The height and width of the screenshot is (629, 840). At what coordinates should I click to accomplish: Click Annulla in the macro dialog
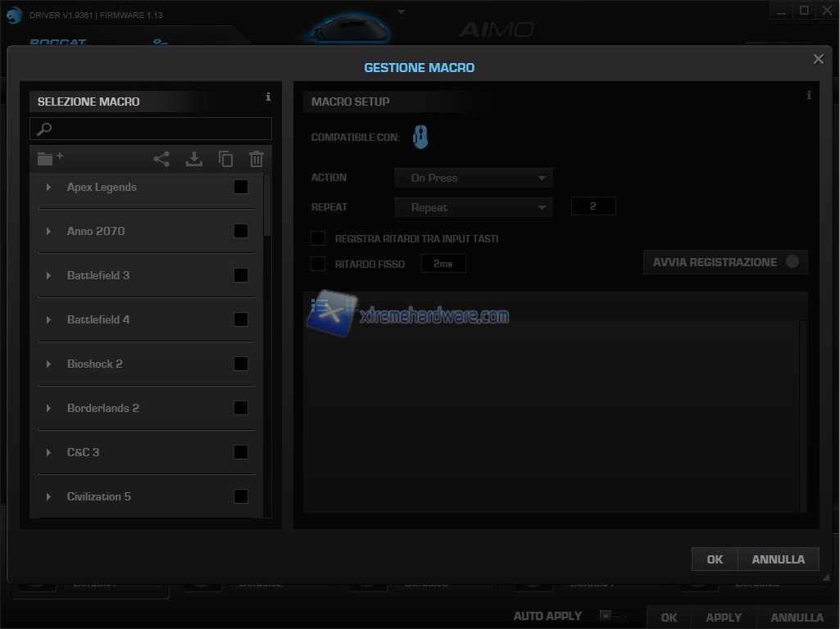[778, 559]
